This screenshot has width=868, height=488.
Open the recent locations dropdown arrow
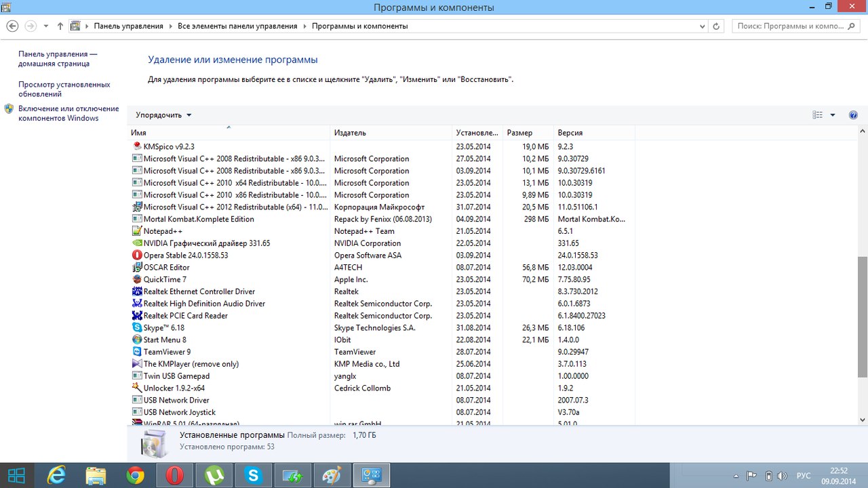coord(46,26)
